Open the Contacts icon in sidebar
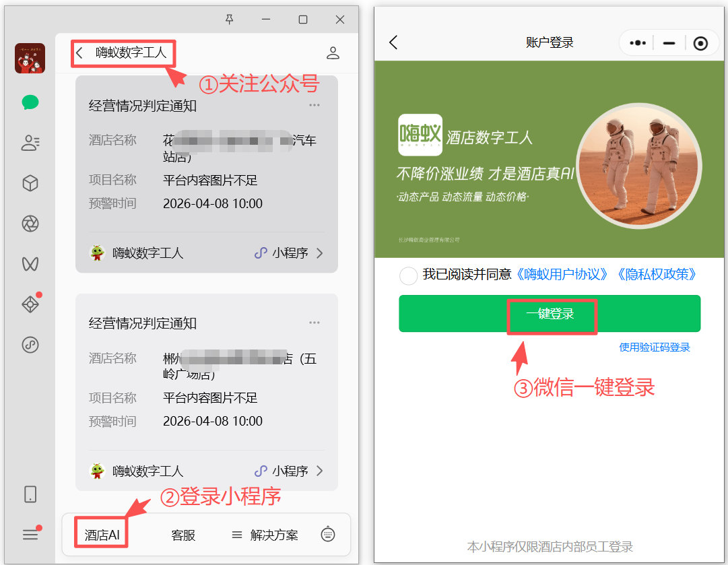Viewport: 728px width, 565px height. pyautogui.click(x=30, y=143)
